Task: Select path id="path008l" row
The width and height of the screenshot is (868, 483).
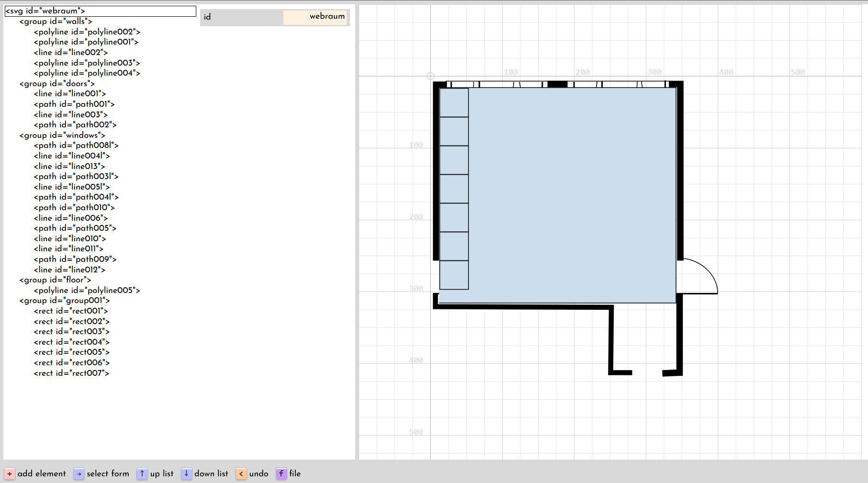Action: (76, 146)
